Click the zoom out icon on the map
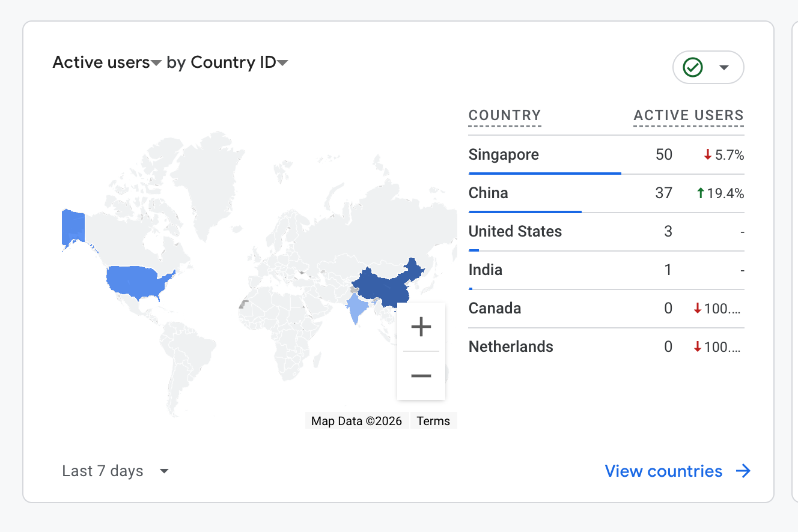Image resolution: width=798 pixels, height=532 pixels. [421, 375]
